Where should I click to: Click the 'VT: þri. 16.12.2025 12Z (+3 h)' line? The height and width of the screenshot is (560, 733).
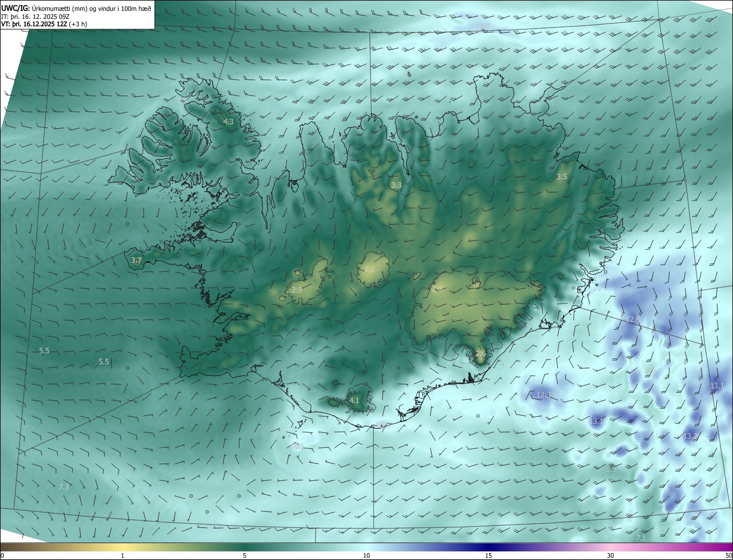pyautogui.click(x=44, y=25)
